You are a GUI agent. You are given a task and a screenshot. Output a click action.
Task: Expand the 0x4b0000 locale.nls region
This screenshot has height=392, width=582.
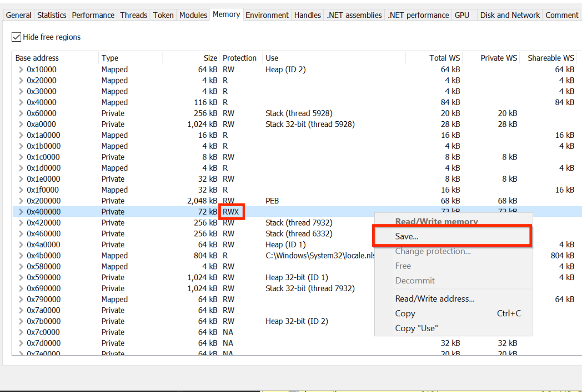[20, 256]
